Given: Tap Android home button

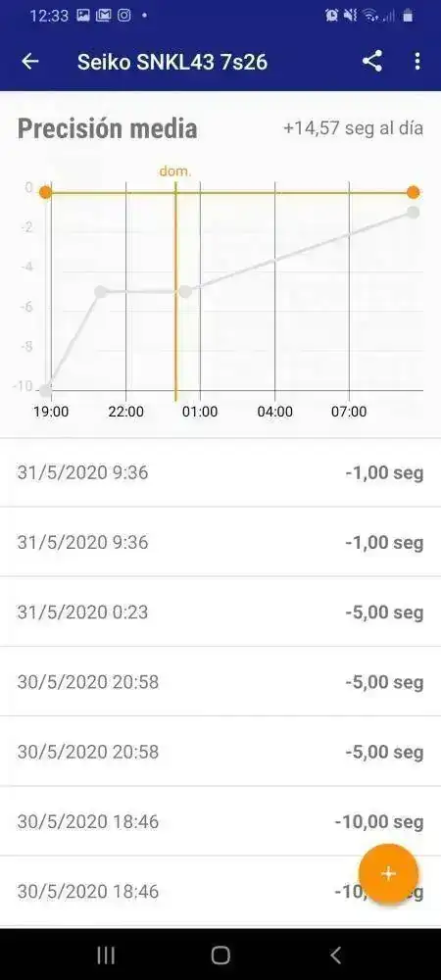Looking at the screenshot, I should [x=220, y=955].
